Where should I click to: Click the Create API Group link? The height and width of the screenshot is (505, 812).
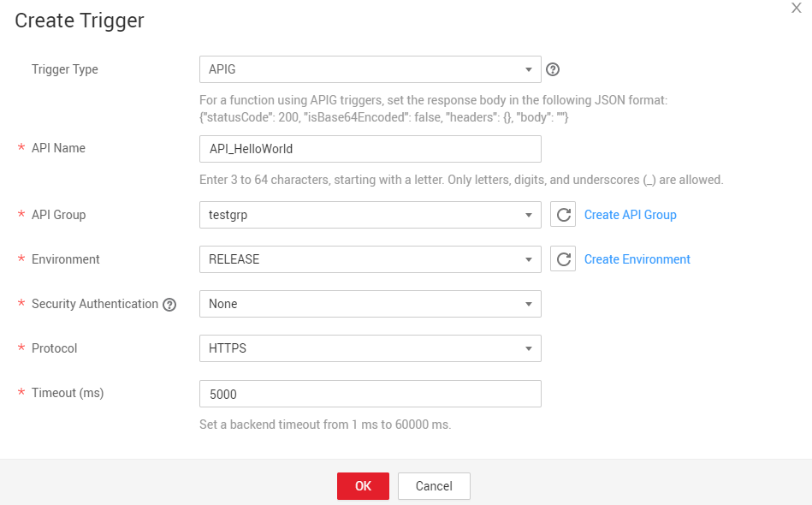[630, 215]
